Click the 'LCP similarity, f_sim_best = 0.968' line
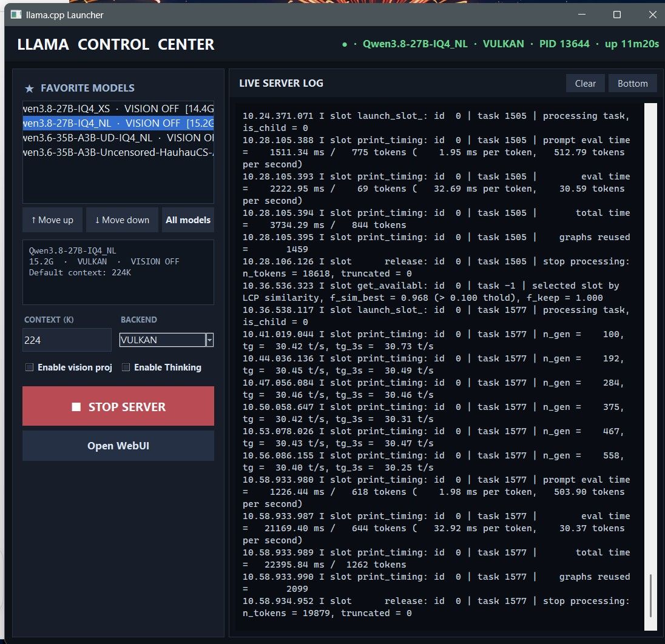The height and width of the screenshot is (644, 665). tap(422, 298)
